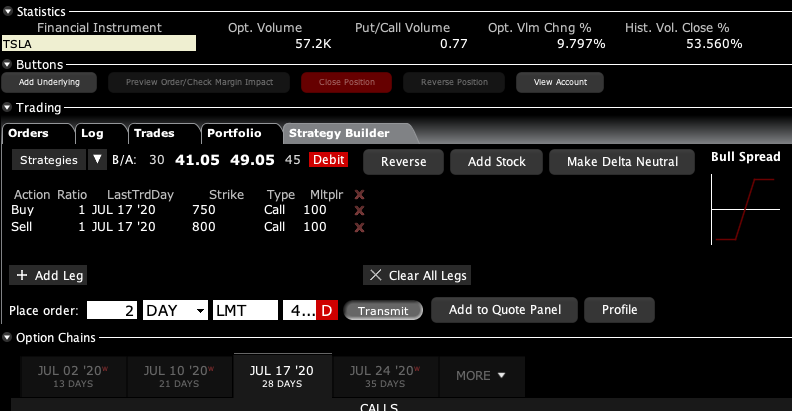Open the Strategies dropdown arrow
Screen dimensions: 792x411
point(97,160)
